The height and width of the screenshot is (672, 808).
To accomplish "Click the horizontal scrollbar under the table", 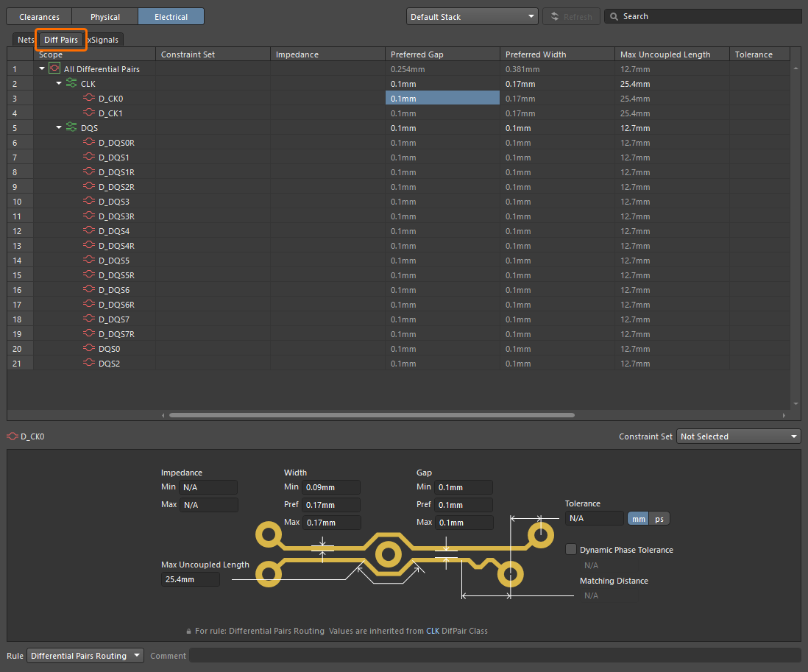I will (372, 415).
